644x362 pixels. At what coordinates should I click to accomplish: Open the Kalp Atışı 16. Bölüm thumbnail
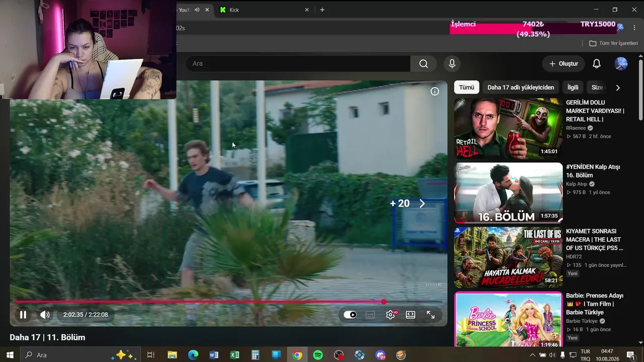click(508, 193)
